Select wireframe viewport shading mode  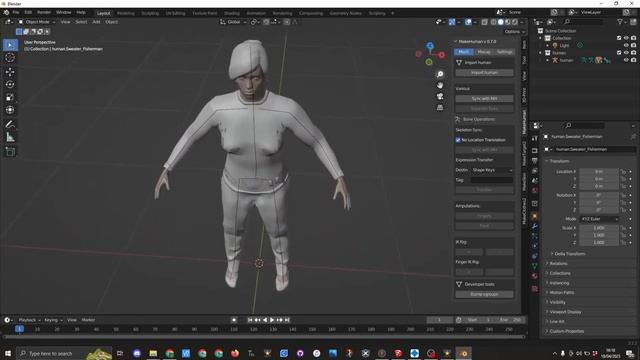click(x=494, y=22)
